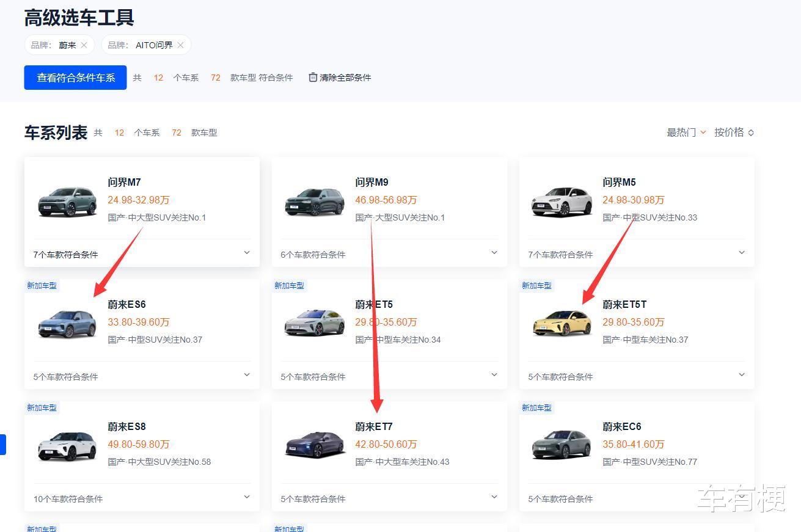Viewport: 801px width, 532px height.
Task: Expand 蔚来ES6 matching models chevron
Action: coord(247,375)
